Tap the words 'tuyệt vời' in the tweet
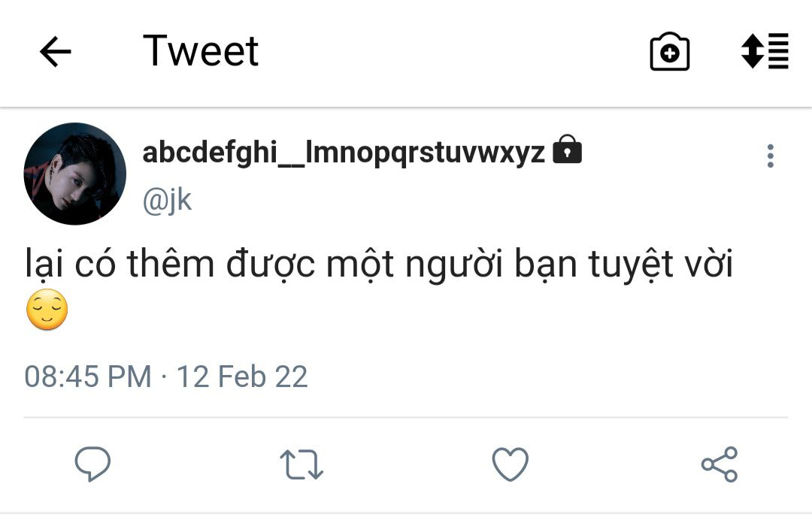Viewport: 812px width, 526px height. click(661, 265)
